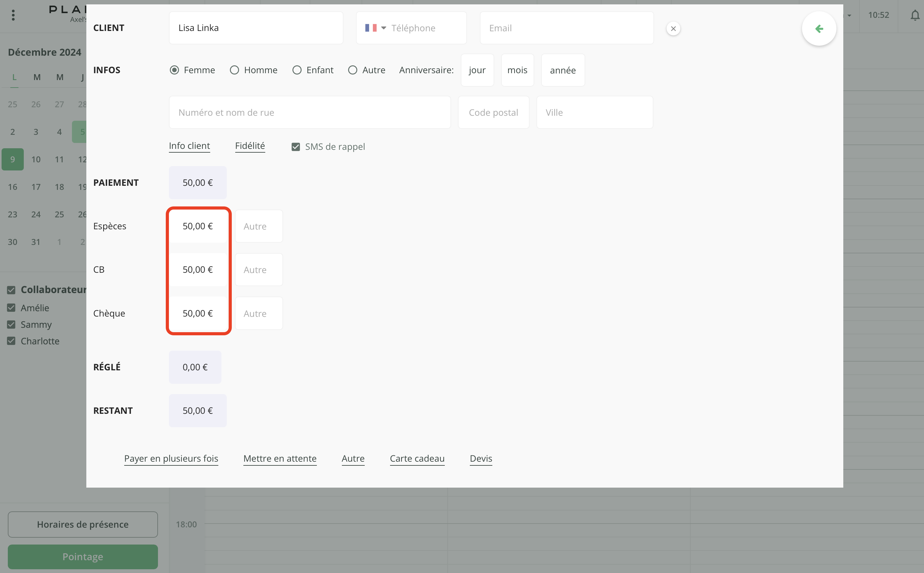The height and width of the screenshot is (573, 924).
Task: Pay 50,00 € with Espèces
Action: click(x=197, y=226)
